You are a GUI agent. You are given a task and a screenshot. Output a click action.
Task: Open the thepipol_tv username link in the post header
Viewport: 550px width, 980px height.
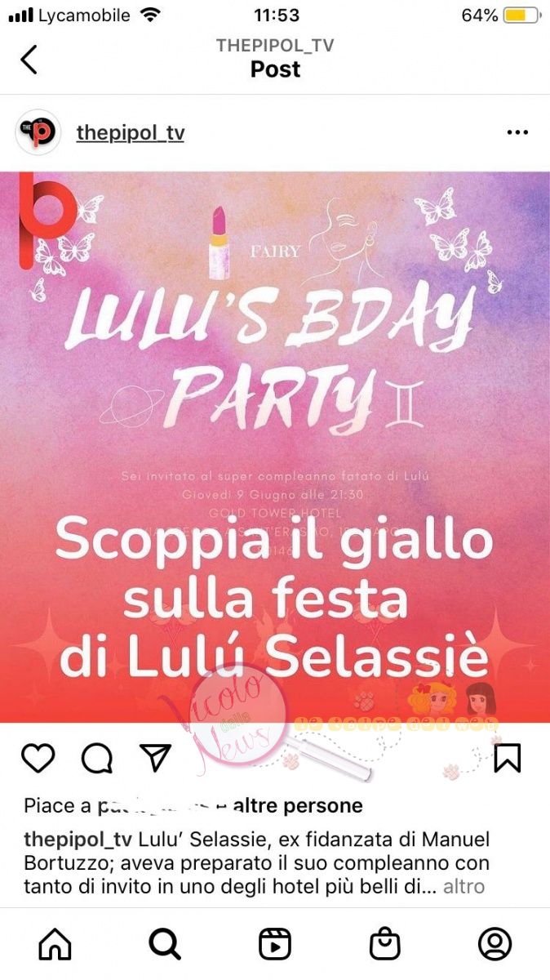131,133
